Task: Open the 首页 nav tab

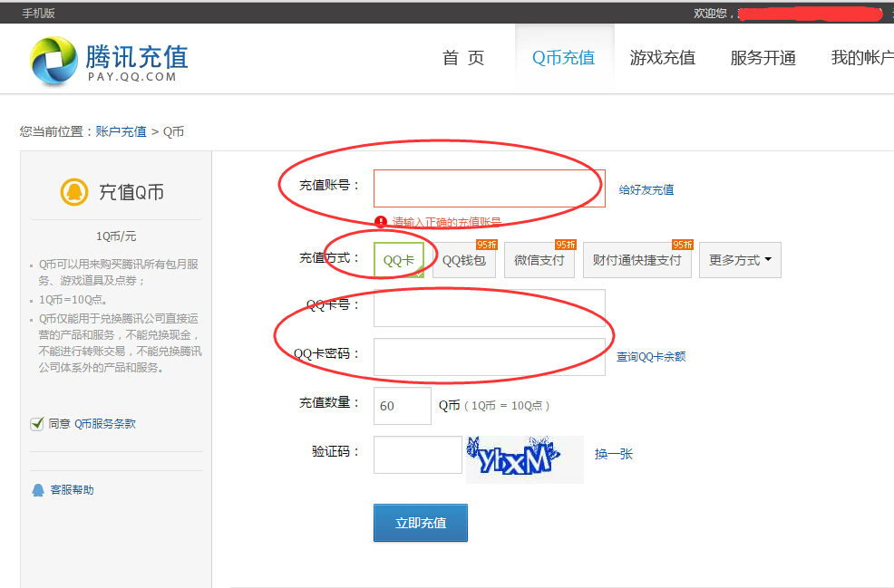Action: pyautogui.click(x=463, y=58)
